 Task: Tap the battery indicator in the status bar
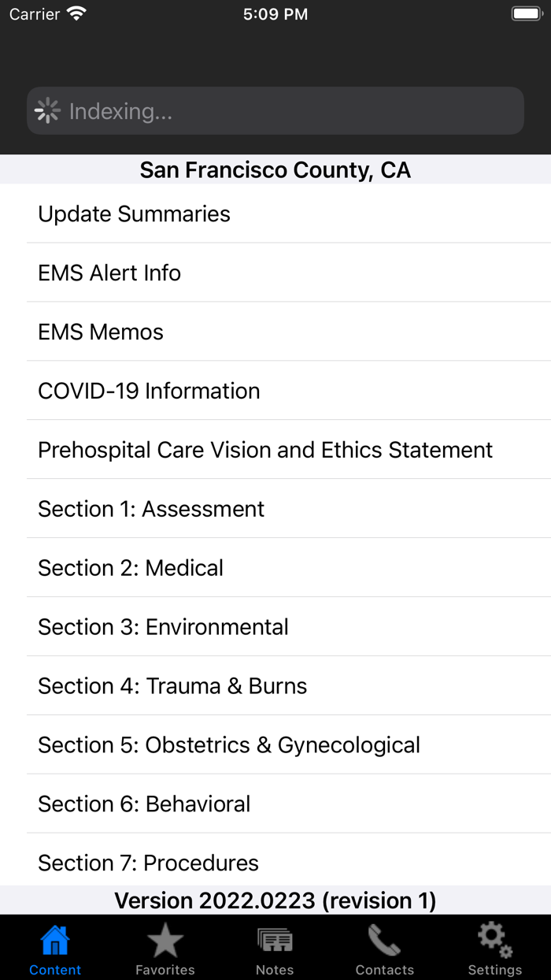click(527, 13)
